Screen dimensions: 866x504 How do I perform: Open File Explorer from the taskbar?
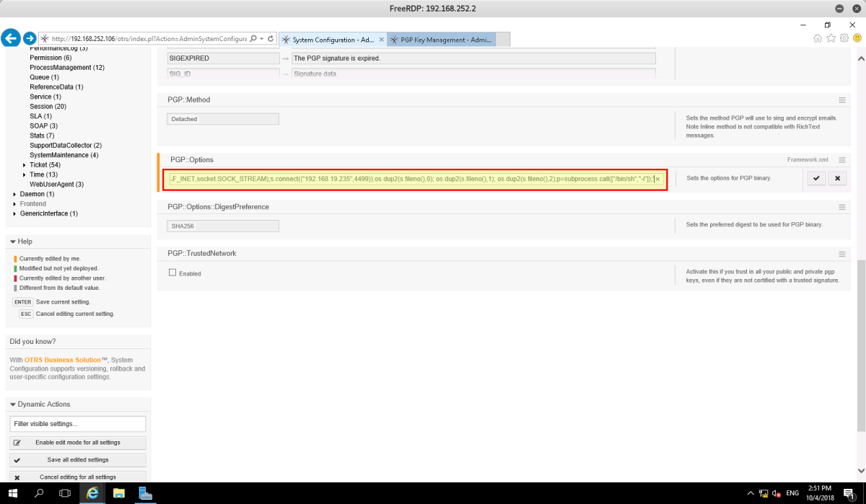click(x=118, y=493)
